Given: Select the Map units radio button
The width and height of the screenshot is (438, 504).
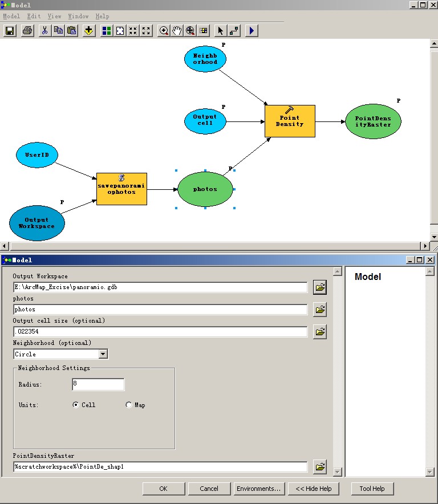Looking at the screenshot, I should pos(129,405).
